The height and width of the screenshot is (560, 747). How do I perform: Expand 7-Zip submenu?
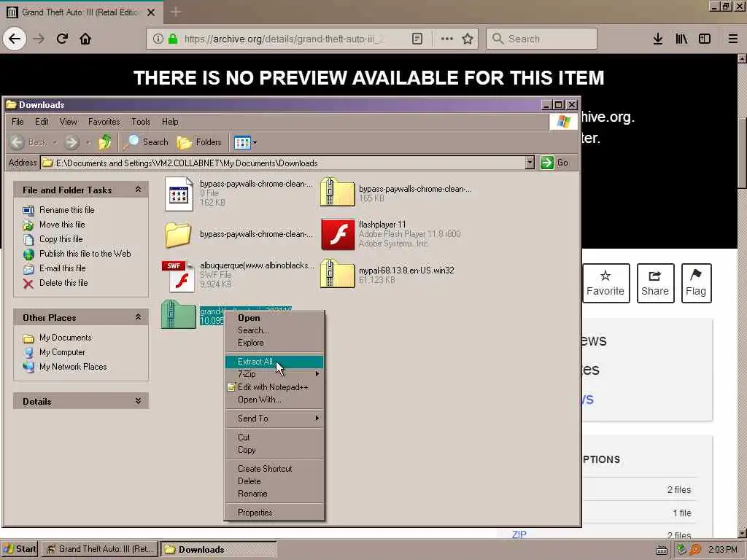click(274, 374)
